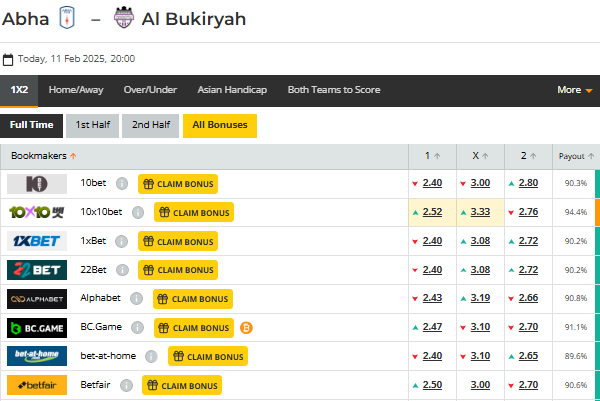Switch to 2nd Half odds
This screenshot has width=600, height=401.
pyautogui.click(x=150, y=125)
